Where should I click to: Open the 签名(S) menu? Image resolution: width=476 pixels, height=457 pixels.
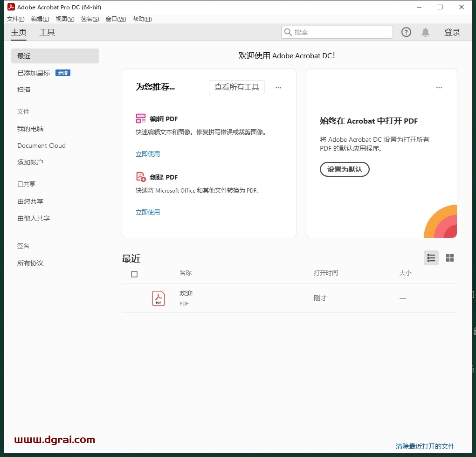(90, 19)
